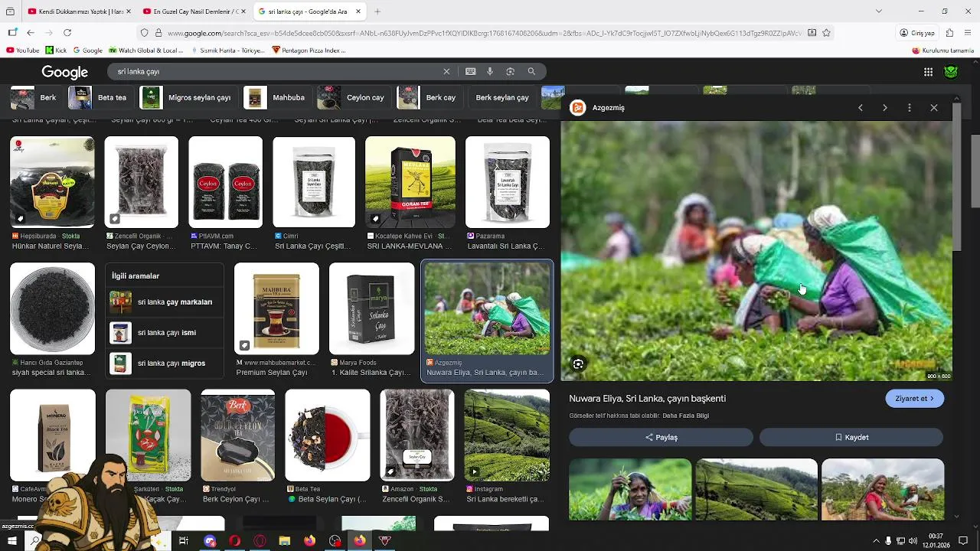This screenshot has height=551, width=980.
Task: Select the Migros seylan çayı filter chip
Action: (x=187, y=98)
